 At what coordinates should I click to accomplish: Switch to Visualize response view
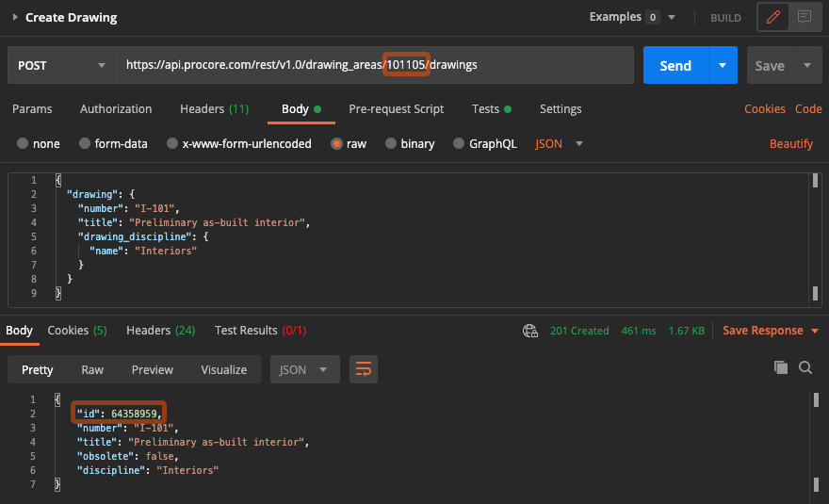[x=223, y=369]
